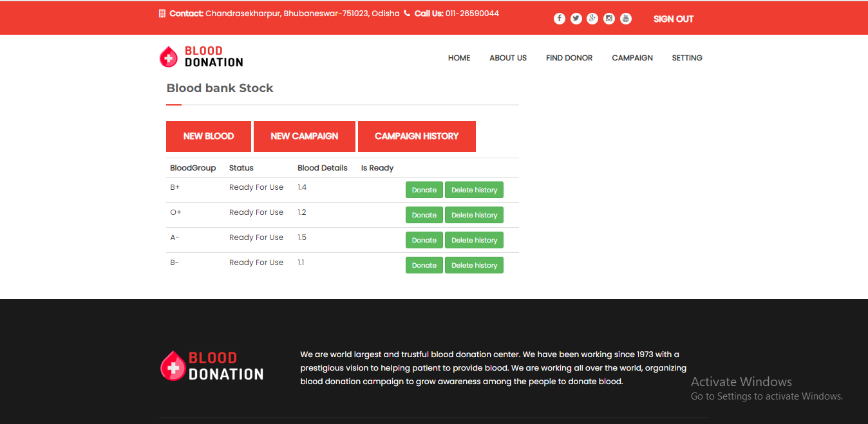868x424 pixels.
Task: Click the YouTube icon in header
Action: 625,18
